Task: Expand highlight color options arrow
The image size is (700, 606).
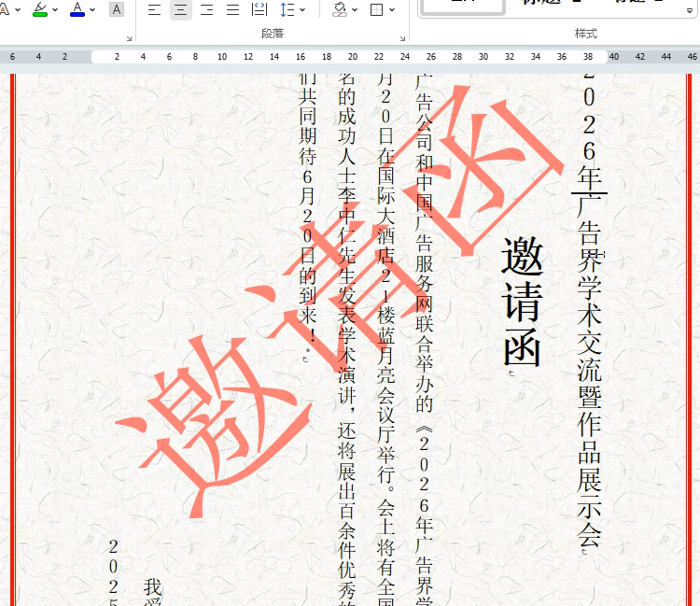Action: 55,10
